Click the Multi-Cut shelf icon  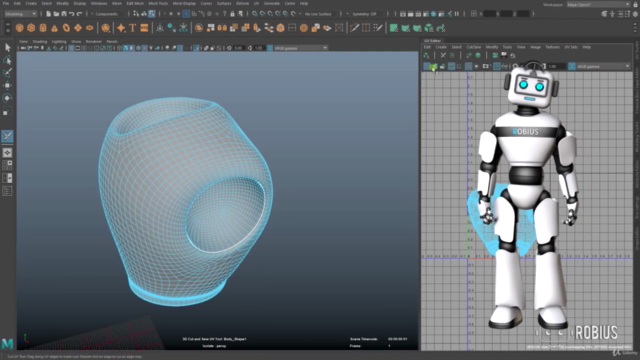[x=354, y=28]
